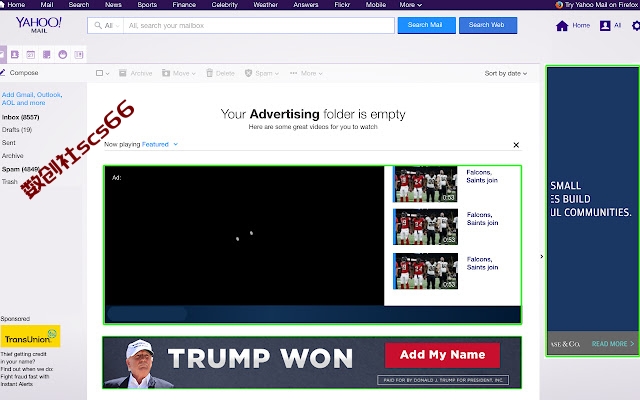Click the search magnifier icon
The image size is (640, 400).
click(x=98, y=25)
